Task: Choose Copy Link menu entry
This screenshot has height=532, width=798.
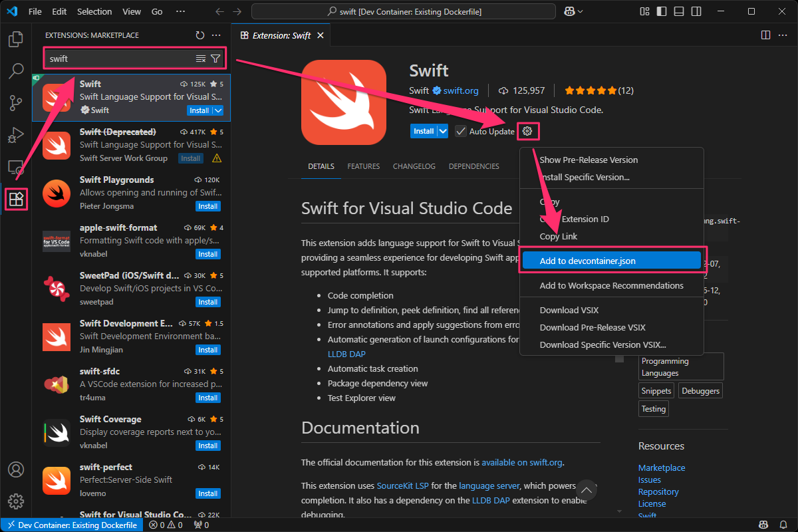Action: coord(612,236)
